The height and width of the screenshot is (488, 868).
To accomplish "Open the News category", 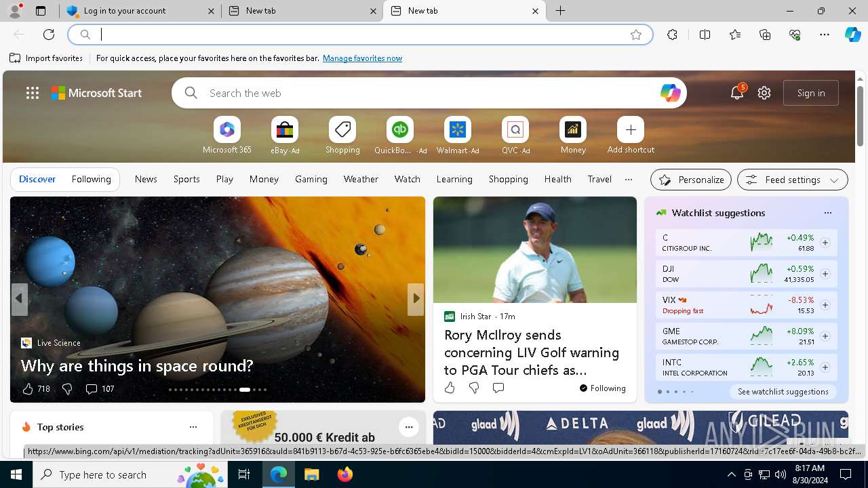I will click(146, 179).
